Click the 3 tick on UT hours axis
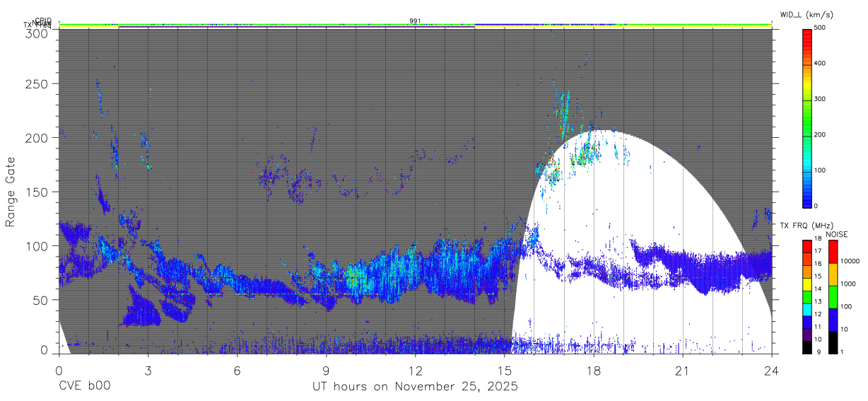Screen dimensions: 868x401 [148, 370]
